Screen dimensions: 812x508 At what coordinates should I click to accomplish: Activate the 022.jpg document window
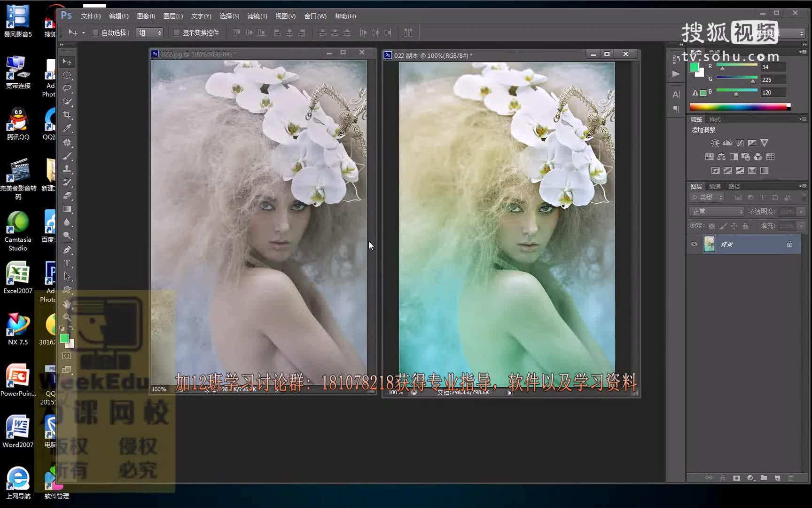tap(202, 53)
